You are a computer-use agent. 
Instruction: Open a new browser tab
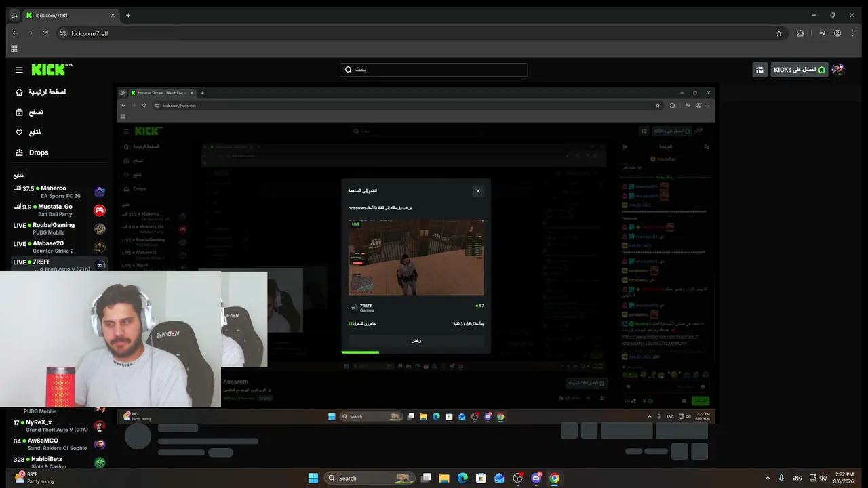pyautogui.click(x=128, y=15)
